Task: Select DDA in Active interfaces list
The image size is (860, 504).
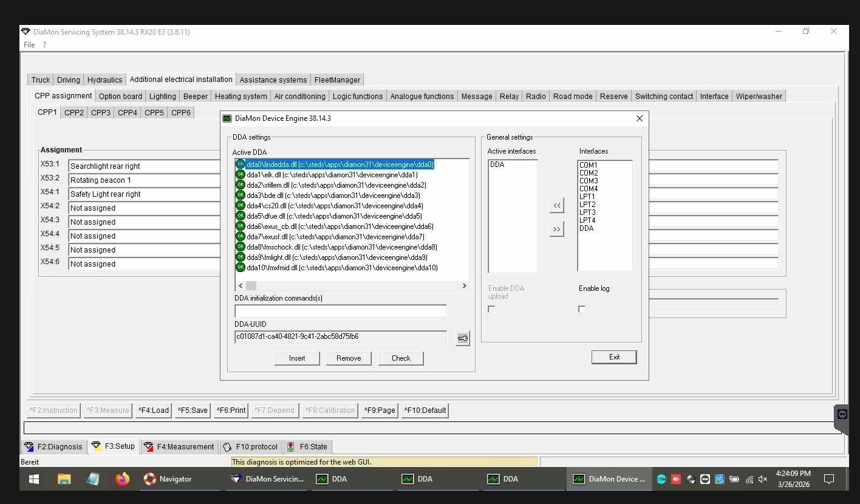Action: (497, 165)
